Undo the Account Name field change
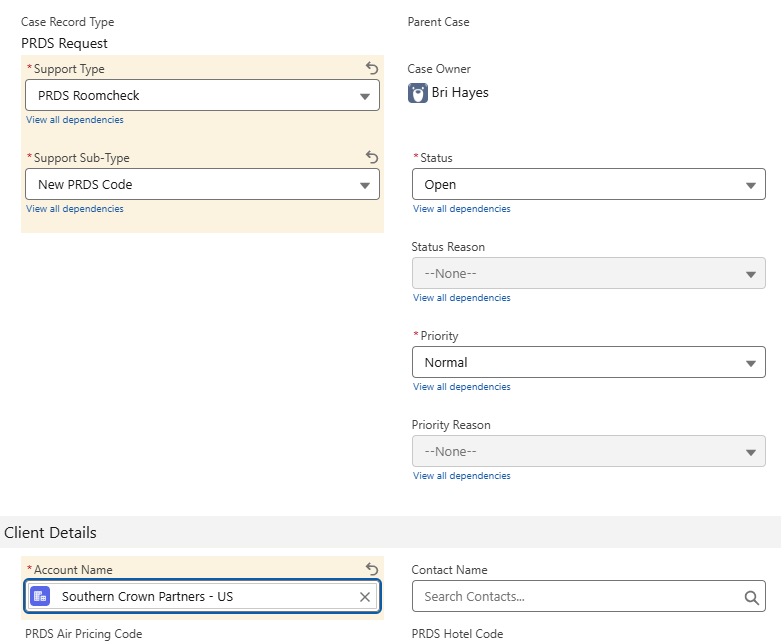This screenshot has height=642, width=781. pyautogui.click(x=372, y=569)
